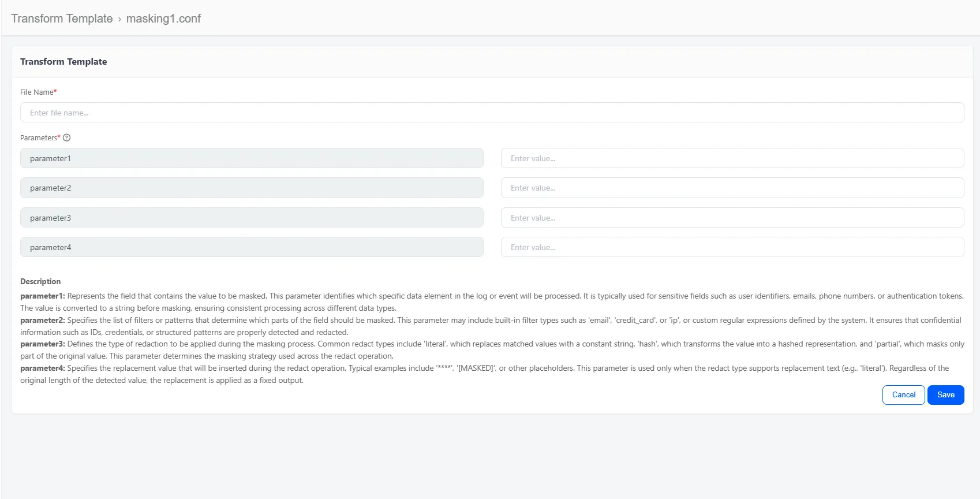Click the Transform Template card heading
The height and width of the screenshot is (499, 980).
pos(63,62)
